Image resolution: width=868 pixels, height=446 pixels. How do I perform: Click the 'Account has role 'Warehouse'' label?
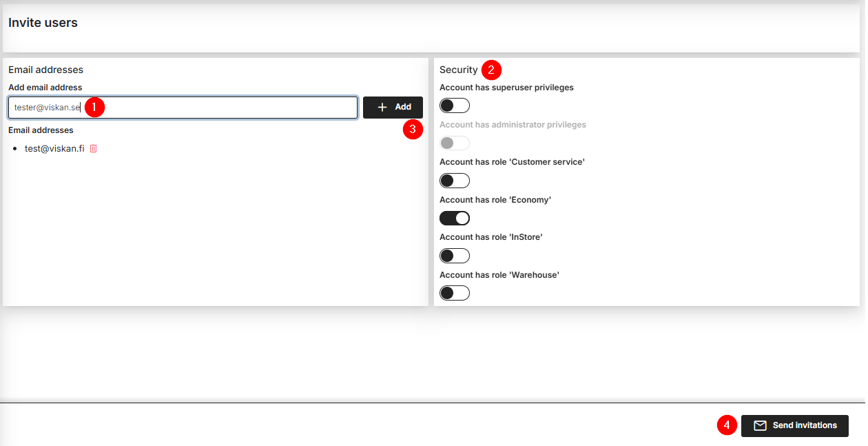pos(499,275)
